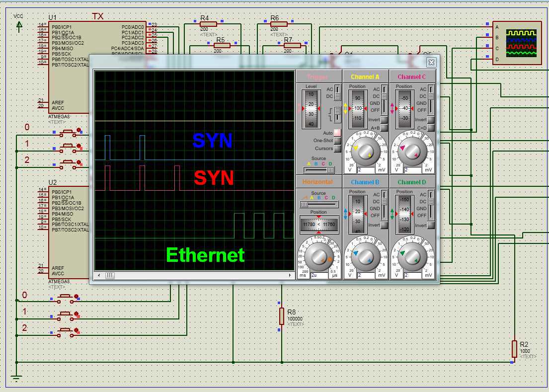Toggle Channel A Invert button
Viewport: 549px width, 392px height.
384,120
